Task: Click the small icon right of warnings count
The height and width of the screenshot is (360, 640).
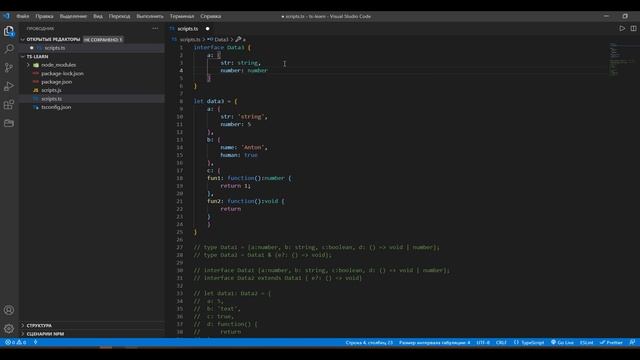Action: pos(36,342)
